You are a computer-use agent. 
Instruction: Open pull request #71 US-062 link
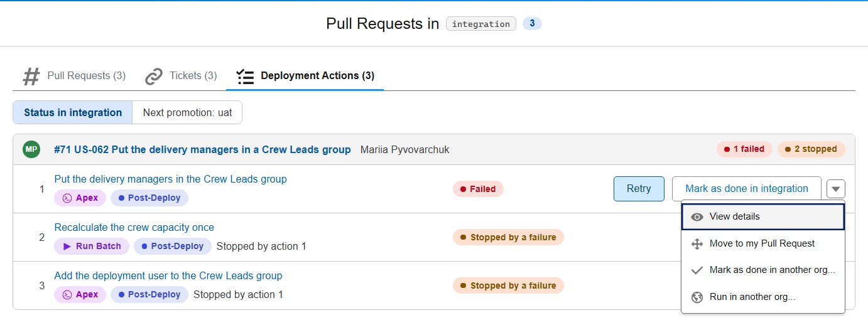pos(202,149)
